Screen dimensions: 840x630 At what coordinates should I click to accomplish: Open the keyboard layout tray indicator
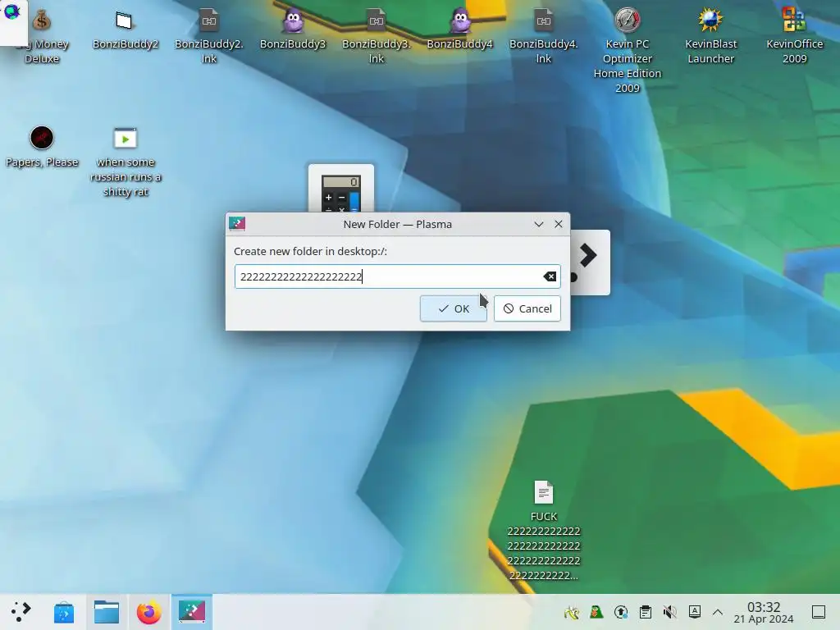tap(694, 612)
